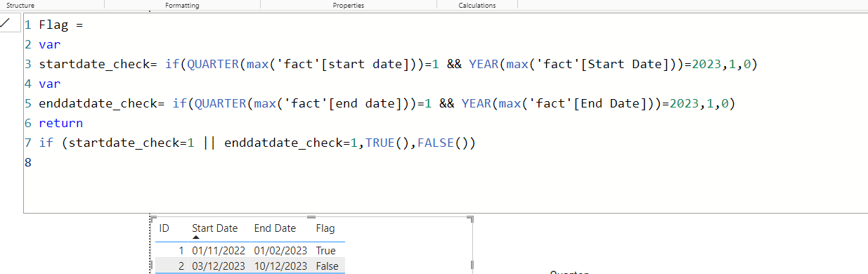This screenshot has height=274, width=868.
Task: Sort by the End Date column header
Action: point(275,228)
